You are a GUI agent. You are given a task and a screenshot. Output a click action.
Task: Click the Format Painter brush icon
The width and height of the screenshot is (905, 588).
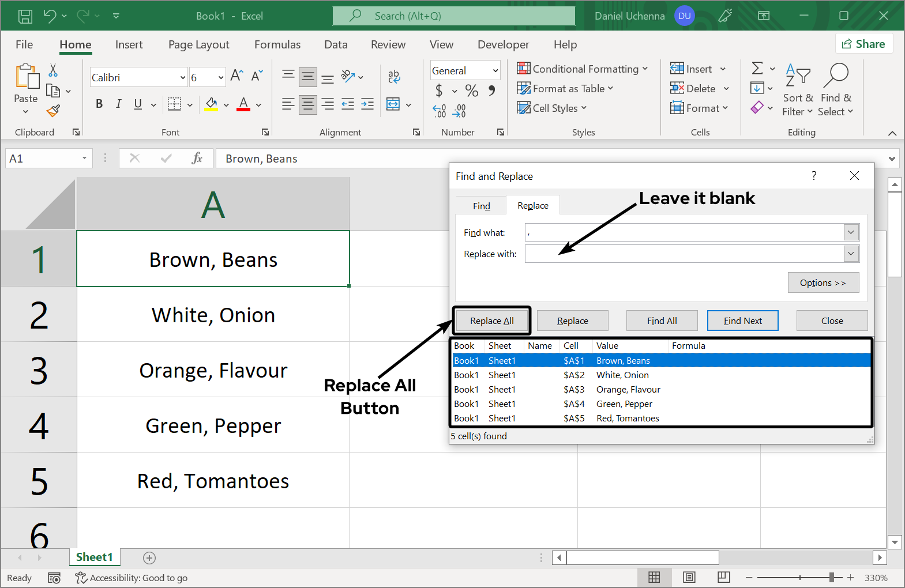[54, 111]
